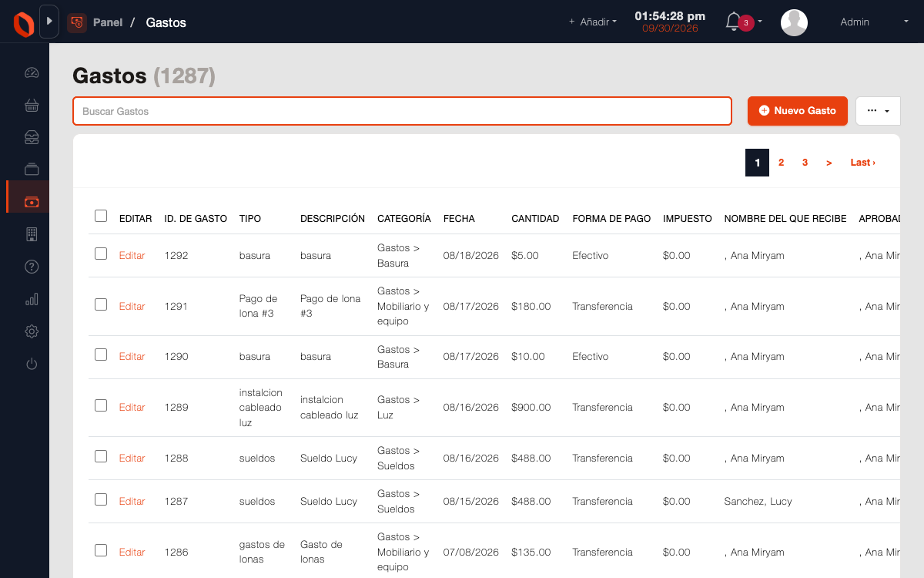
Task: Sort by the IMPUESTO column header
Action: click(688, 219)
